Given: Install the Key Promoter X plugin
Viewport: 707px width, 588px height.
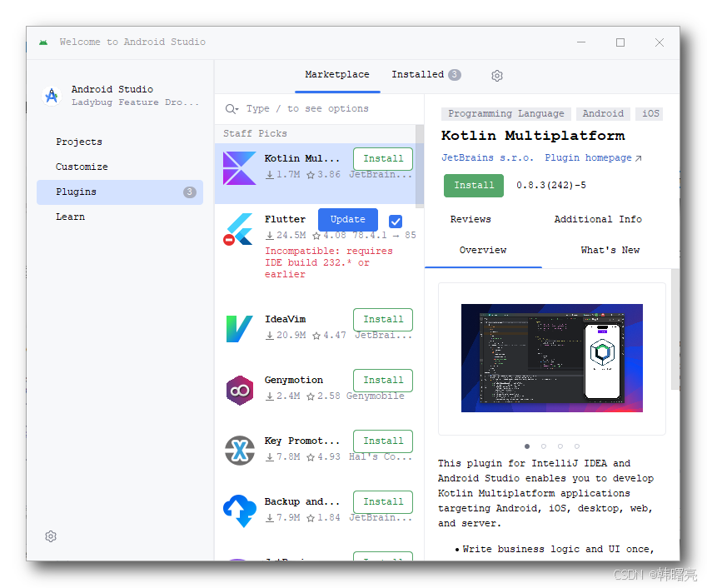Looking at the screenshot, I should (x=383, y=441).
